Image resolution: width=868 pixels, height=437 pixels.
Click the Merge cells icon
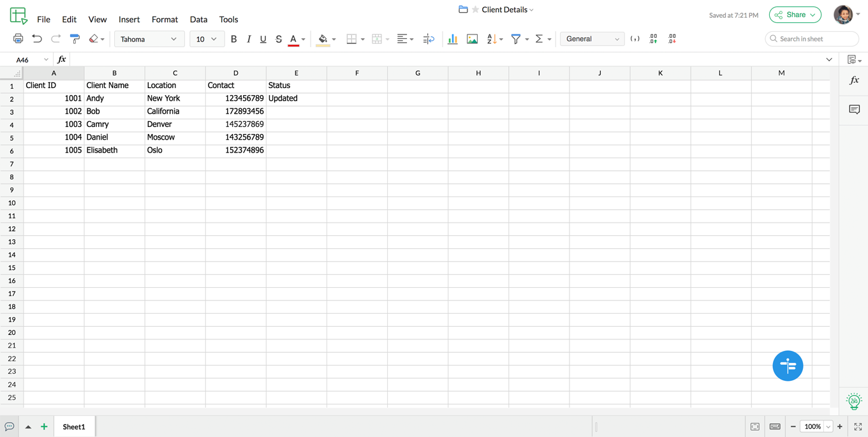[x=377, y=39]
